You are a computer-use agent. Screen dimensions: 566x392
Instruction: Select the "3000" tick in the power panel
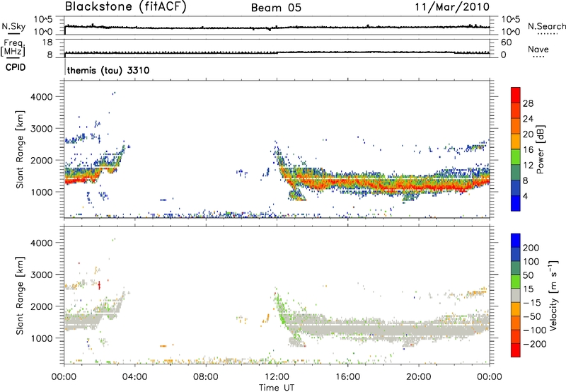coord(42,129)
